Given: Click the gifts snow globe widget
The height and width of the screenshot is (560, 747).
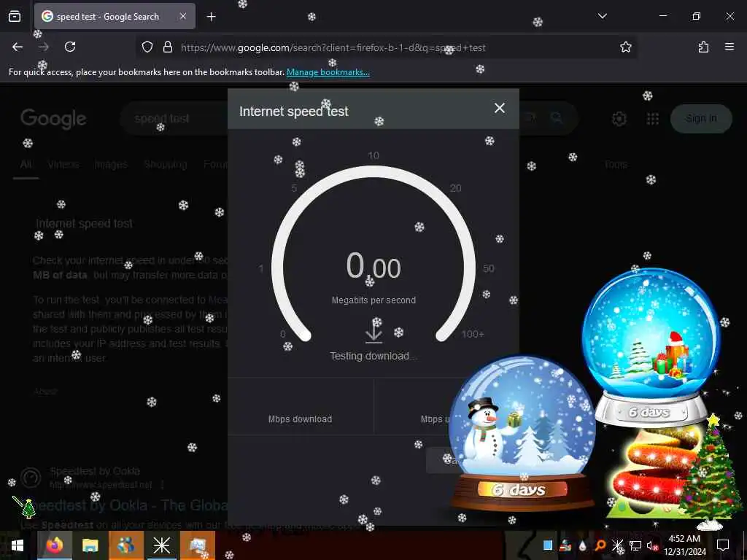Looking at the screenshot, I should click(651, 346).
